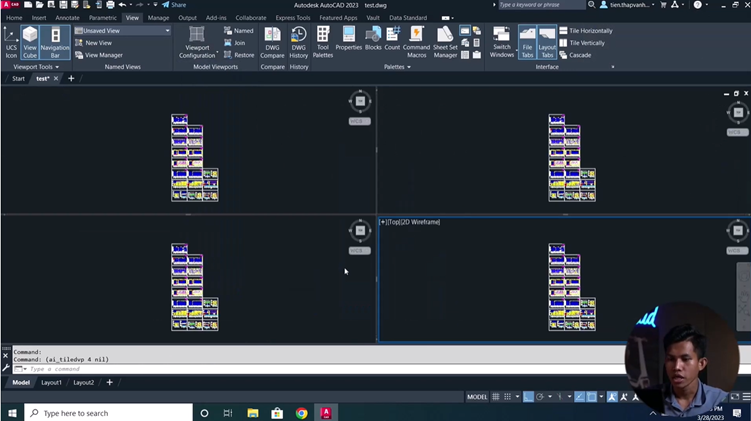
Task: Open Interface panel dialog launcher arrow
Action: pos(613,67)
